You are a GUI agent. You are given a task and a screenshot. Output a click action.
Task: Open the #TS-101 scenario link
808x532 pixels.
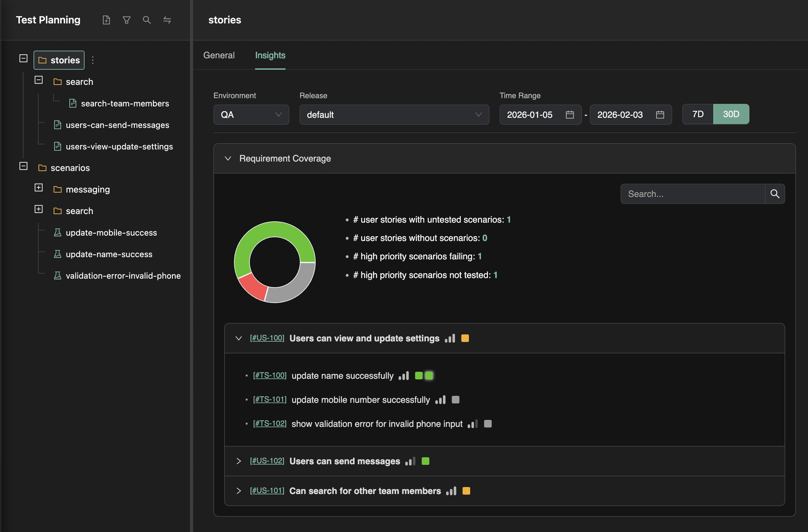(269, 399)
